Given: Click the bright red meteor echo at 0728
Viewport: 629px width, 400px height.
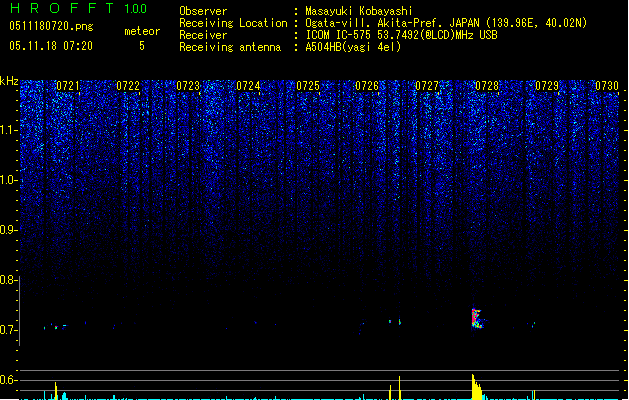Looking at the screenshot, I should [x=477, y=319].
